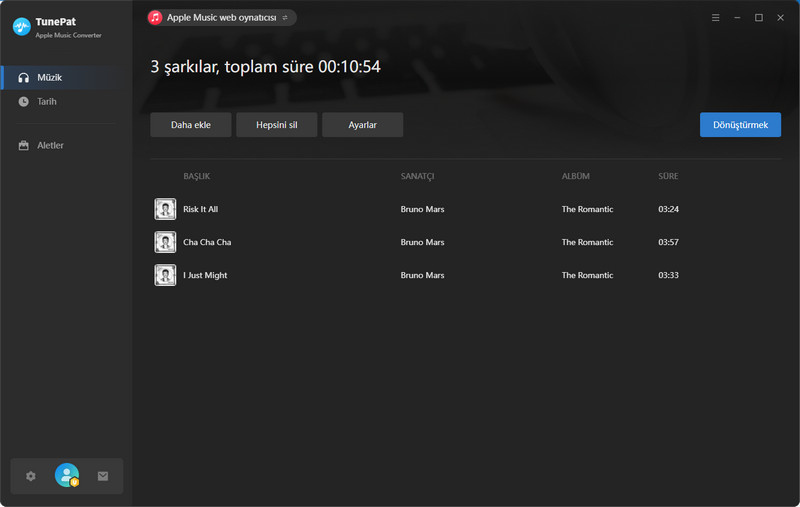
Task: Click the Apple Music source icon
Action: (156, 18)
